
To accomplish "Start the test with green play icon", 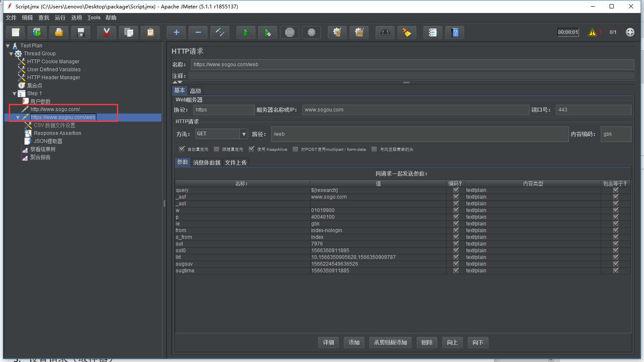I will (x=246, y=32).
